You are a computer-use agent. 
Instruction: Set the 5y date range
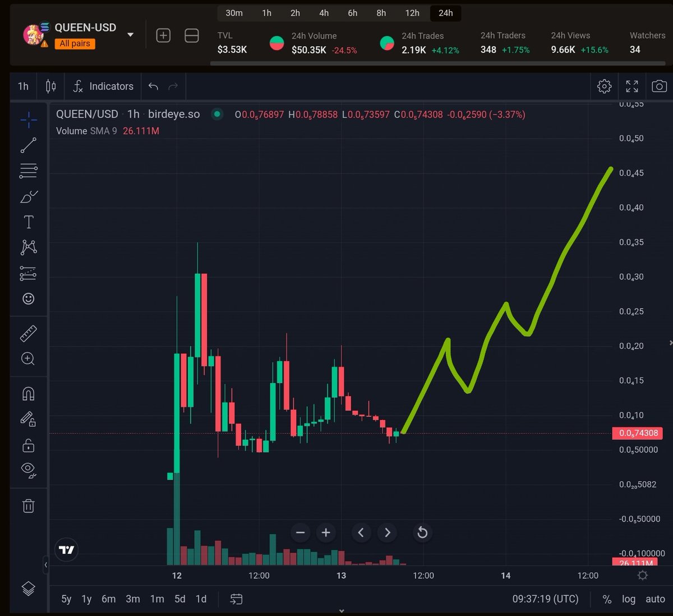66,599
